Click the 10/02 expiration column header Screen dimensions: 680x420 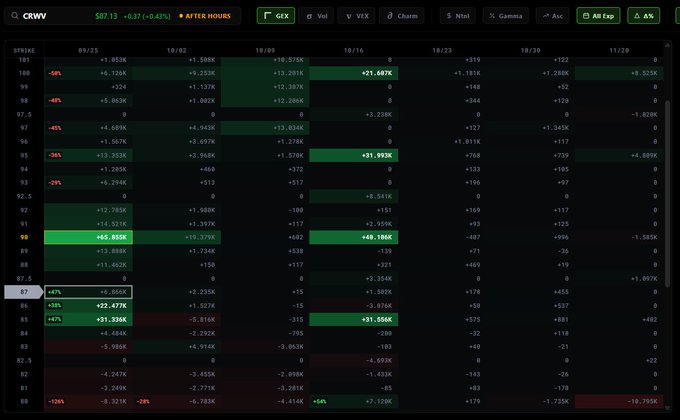(x=177, y=50)
